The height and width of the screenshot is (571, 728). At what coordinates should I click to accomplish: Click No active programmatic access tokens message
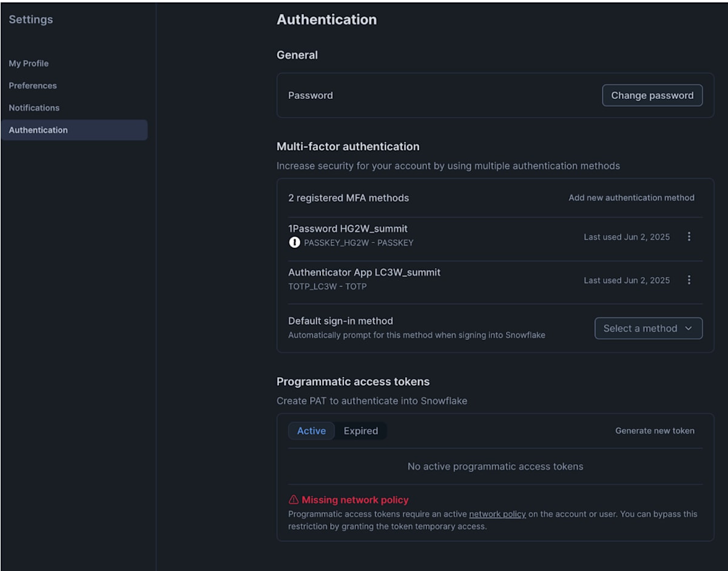coord(495,467)
